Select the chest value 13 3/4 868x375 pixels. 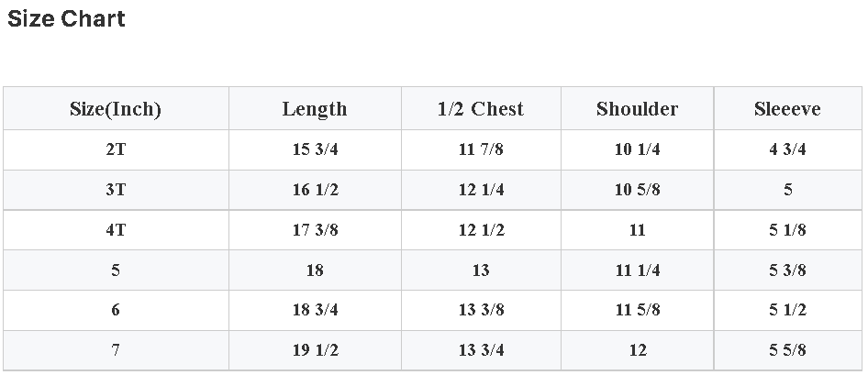tap(481, 350)
